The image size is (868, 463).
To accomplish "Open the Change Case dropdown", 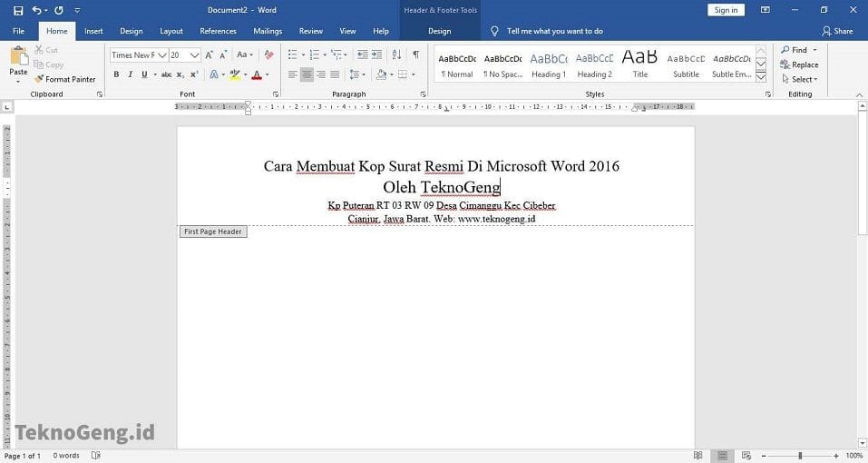I will click(245, 54).
